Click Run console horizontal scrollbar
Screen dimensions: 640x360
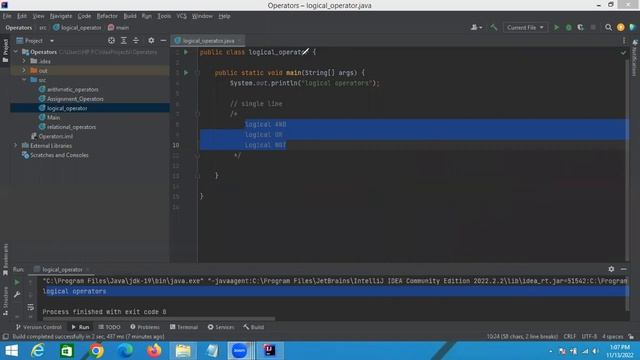click(159, 318)
